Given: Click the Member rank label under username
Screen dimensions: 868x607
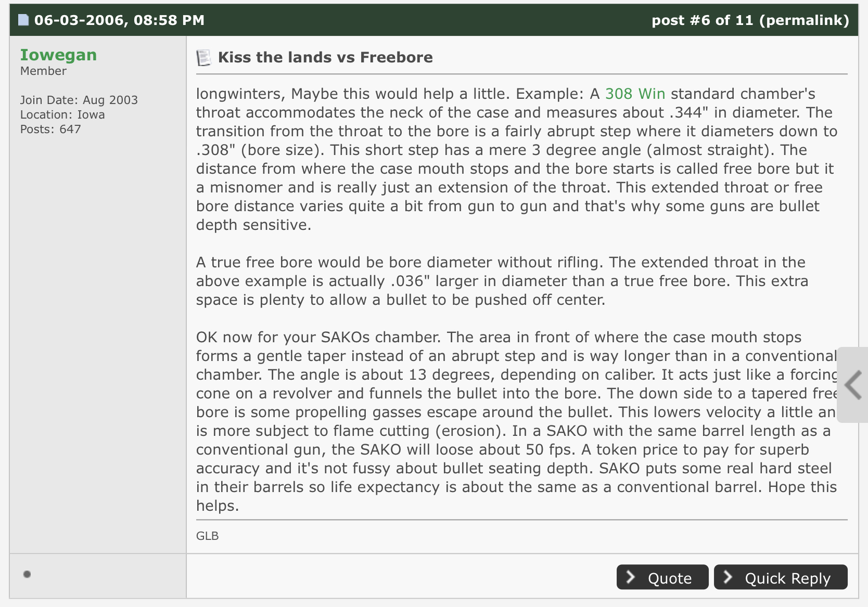Looking at the screenshot, I should coord(43,71).
